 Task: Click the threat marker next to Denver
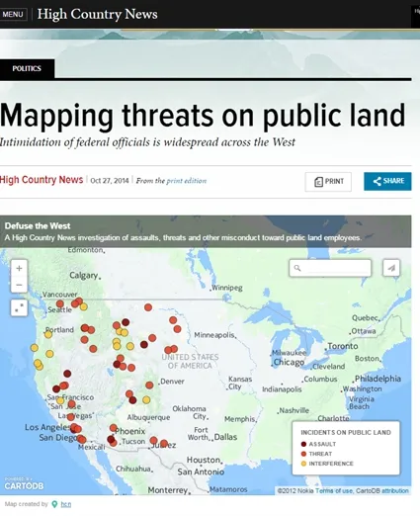149,386
